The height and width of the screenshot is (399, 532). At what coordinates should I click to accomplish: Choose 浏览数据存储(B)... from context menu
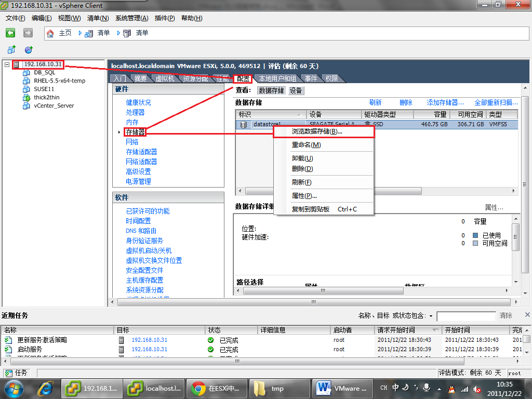[317, 131]
